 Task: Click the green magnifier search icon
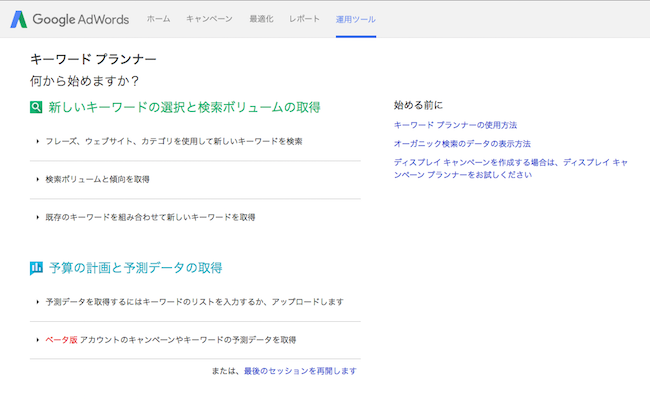[36, 107]
